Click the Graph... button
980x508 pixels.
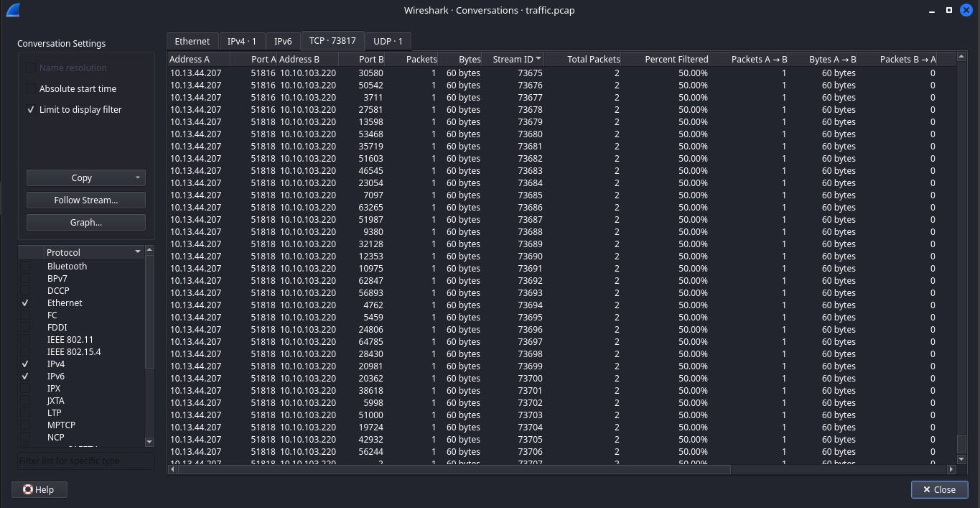[85, 222]
